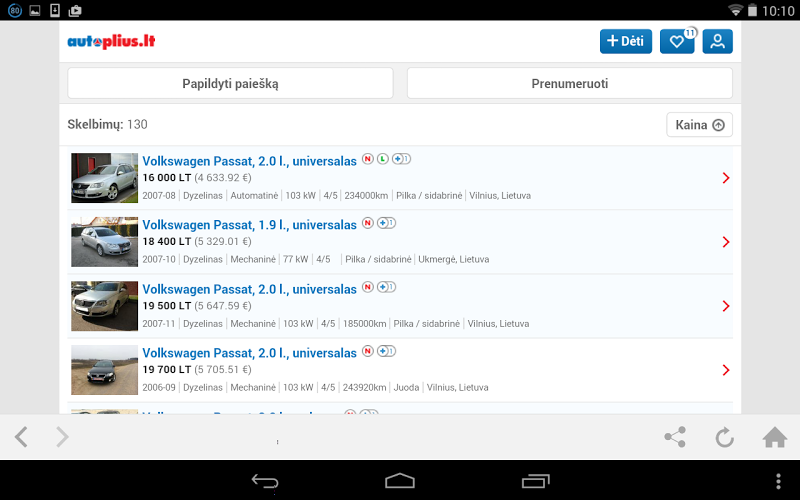
Task: Open favorites heart icon with badge
Action: [x=677, y=41]
